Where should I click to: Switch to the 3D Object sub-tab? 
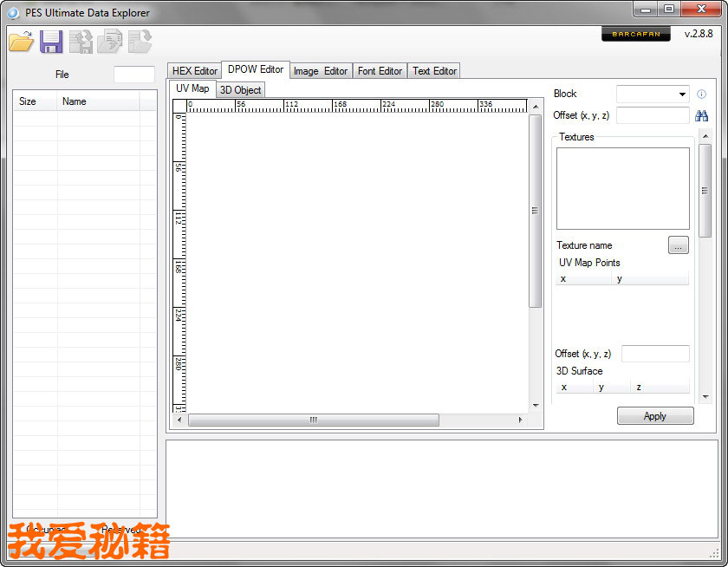240,90
